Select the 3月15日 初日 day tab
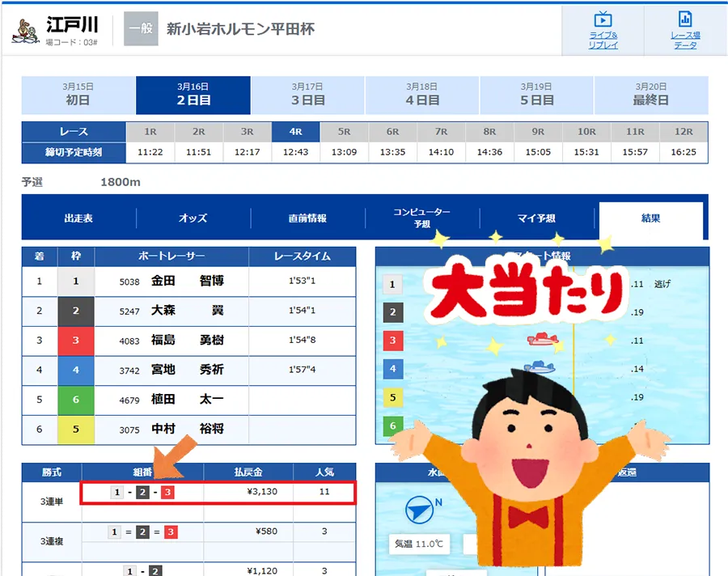Image resolution: width=728 pixels, height=576 pixels. pyautogui.click(x=78, y=95)
